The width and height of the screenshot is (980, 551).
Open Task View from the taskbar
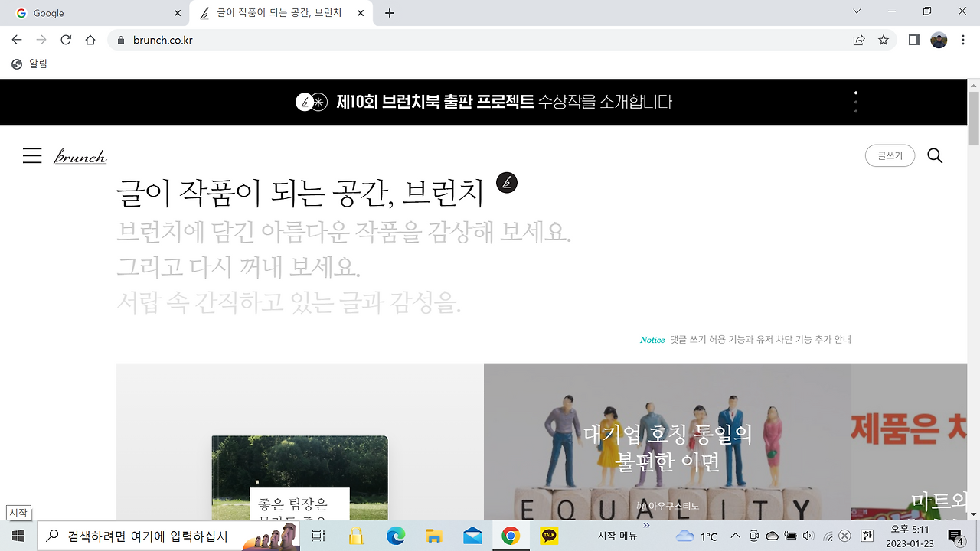[x=318, y=536]
